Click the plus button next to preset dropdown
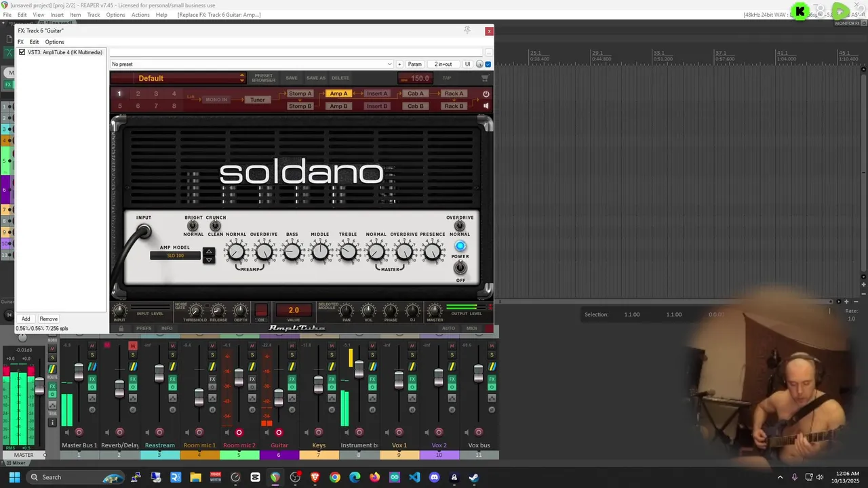Screen dimensions: 868x488 [399, 64]
